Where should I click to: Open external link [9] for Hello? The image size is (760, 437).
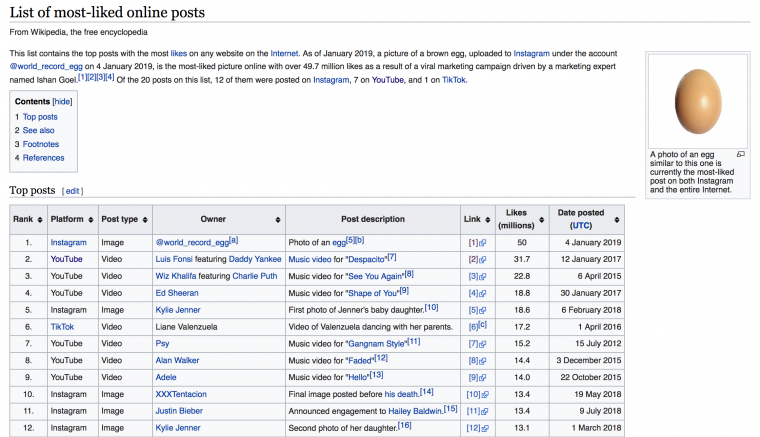[477, 377]
